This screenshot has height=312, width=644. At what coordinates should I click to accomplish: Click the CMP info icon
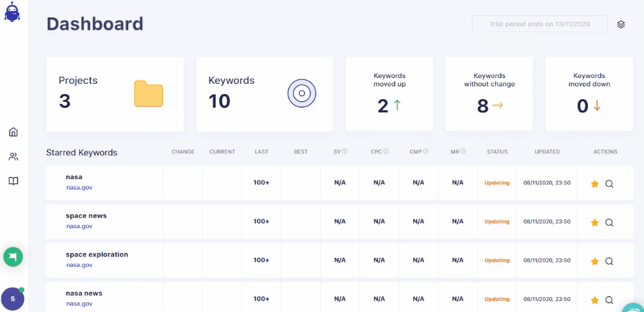[x=426, y=151]
